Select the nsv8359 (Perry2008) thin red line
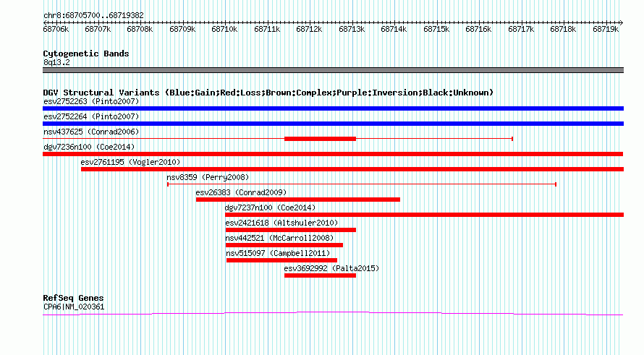The width and height of the screenshot is (644, 355). [361, 184]
